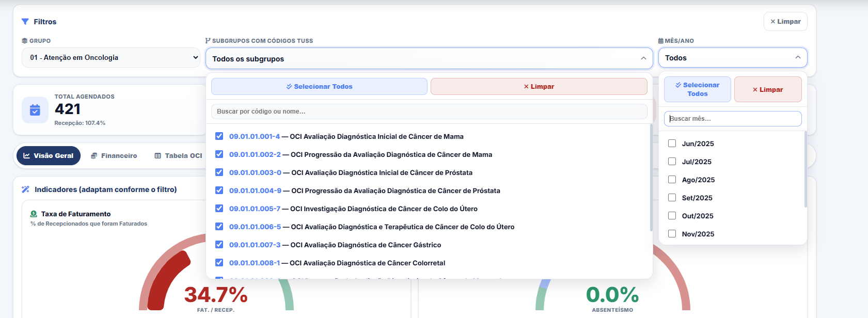The height and width of the screenshot is (318, 868).
Task: Open the Tabela OCI tab
Action: point(178,155)
